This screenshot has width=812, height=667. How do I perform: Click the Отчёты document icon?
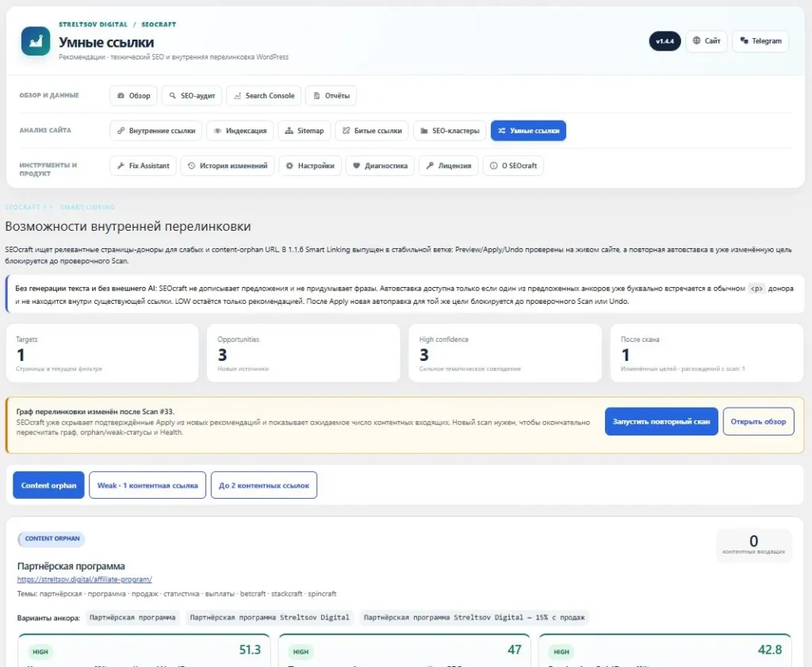(x=316, y=96)
